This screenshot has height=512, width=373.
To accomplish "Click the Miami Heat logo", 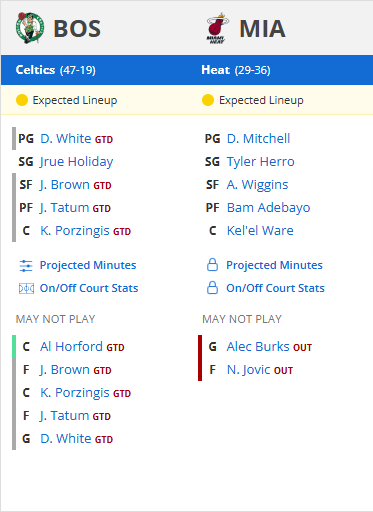I will click(x=217, y=28).
